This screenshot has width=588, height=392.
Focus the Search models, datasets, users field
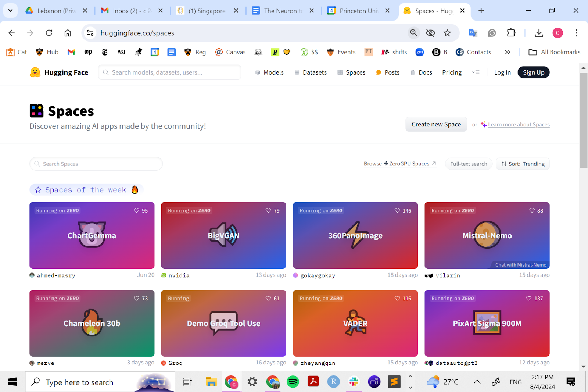pyautogui.click(x=169, y=72)
